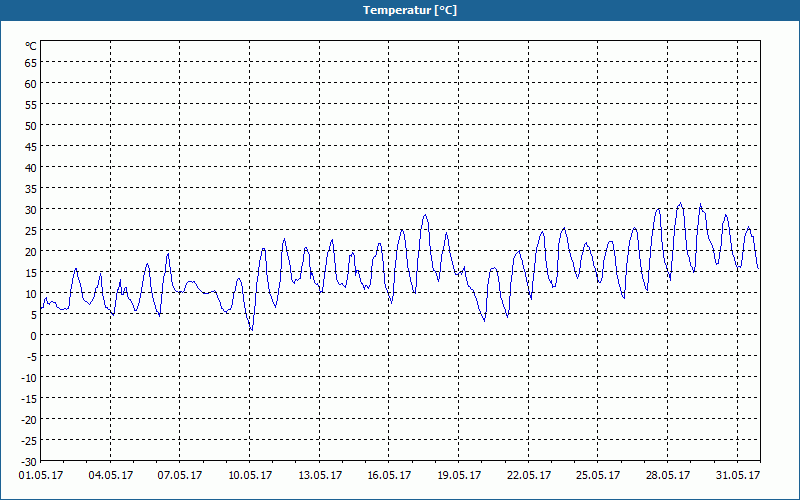Click the 60 value on the temperature axis
This screenshot has height=500, width=800.
click(31, 84)
